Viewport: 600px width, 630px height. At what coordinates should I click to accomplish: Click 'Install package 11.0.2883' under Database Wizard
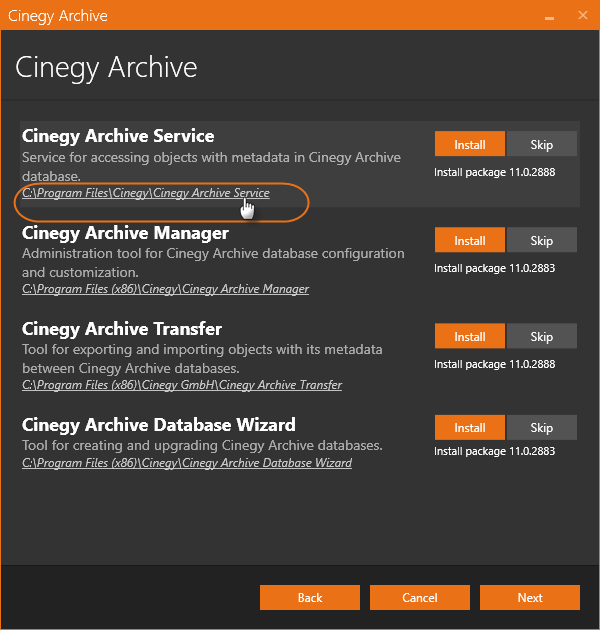click(494, 452)
